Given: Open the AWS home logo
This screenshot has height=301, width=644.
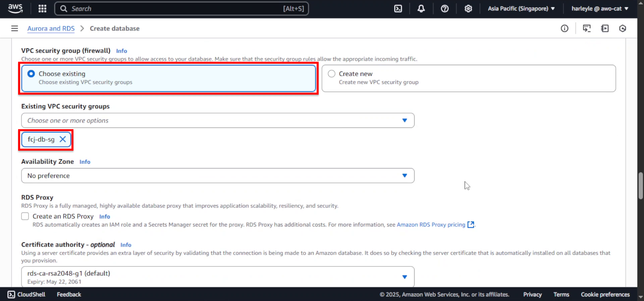Looking at the screenshot, I should click(15, 8).
